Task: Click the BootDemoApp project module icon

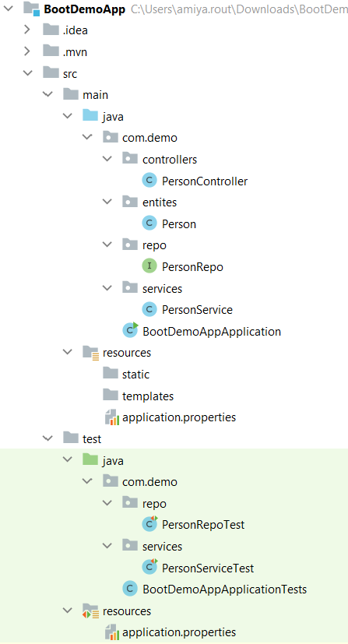Action: tap(31, 9)
